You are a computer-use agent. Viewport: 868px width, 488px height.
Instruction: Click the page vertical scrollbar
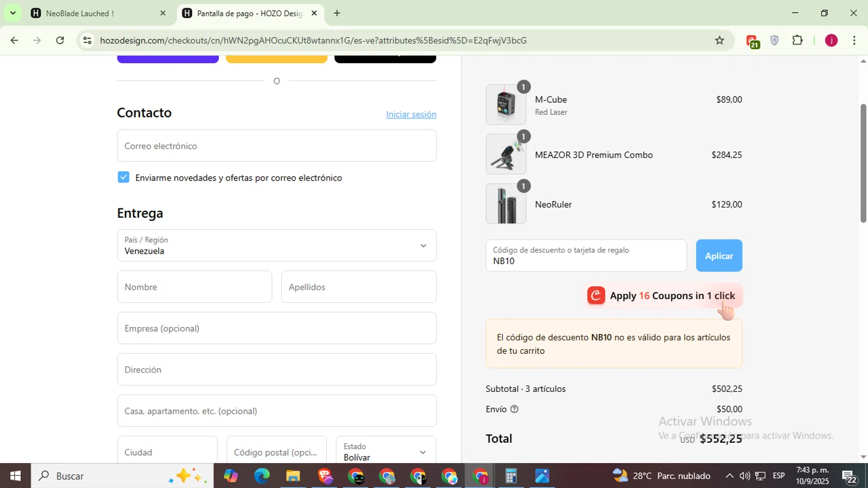click(863, 163)
